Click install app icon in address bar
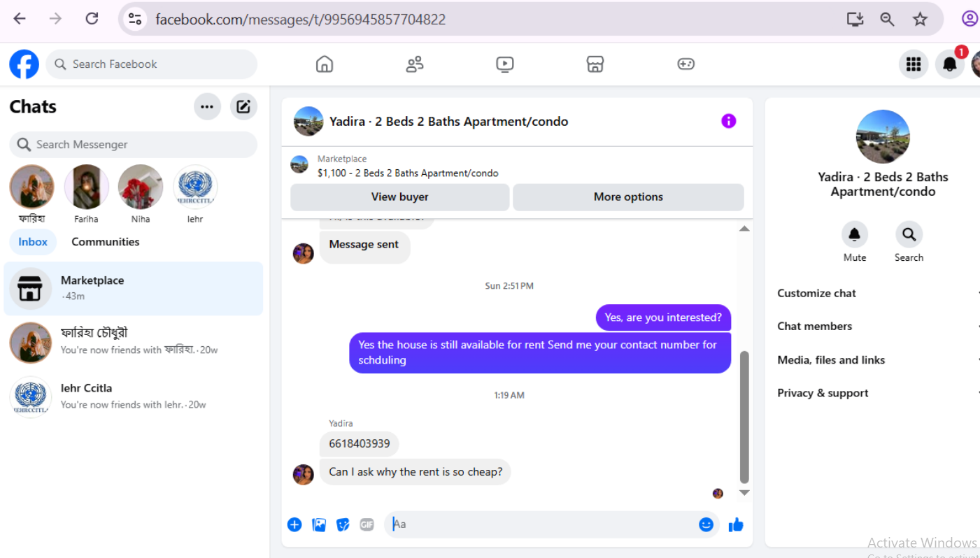The width and height of the screenshot is (980, 558). point(855,19)
